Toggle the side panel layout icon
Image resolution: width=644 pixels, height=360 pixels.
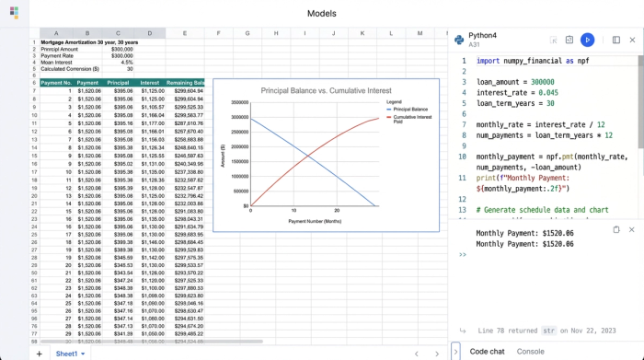[x=616, y=40]
